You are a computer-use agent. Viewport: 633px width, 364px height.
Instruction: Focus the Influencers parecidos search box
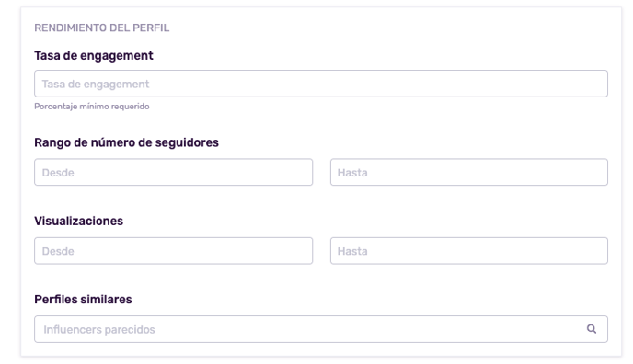click(321, 329)
